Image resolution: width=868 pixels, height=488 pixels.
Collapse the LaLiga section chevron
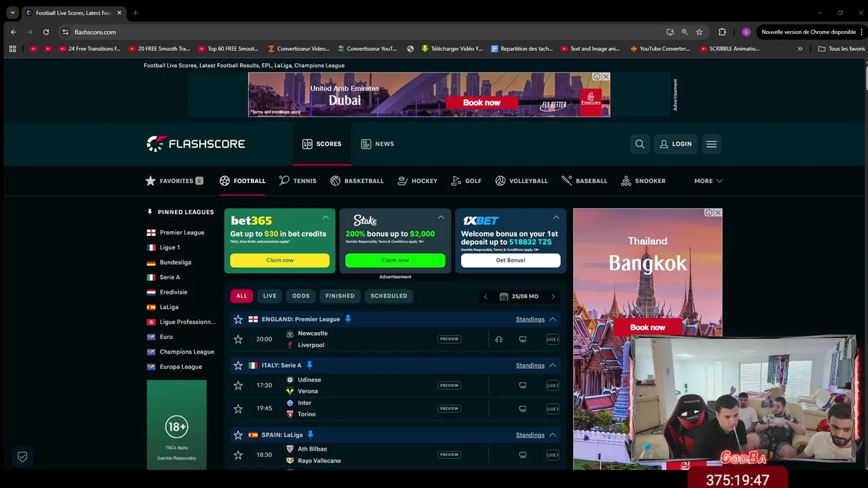[553, 435]
